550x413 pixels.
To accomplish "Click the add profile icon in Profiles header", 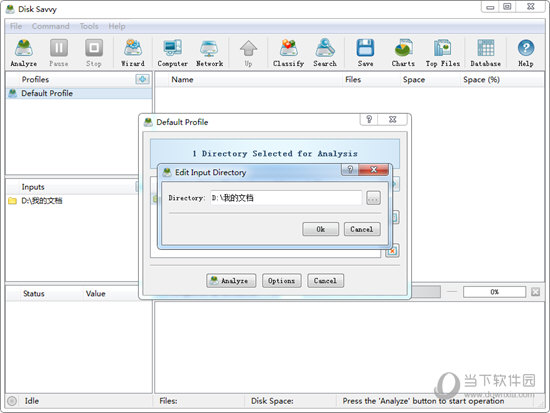I will click(142, 79).
